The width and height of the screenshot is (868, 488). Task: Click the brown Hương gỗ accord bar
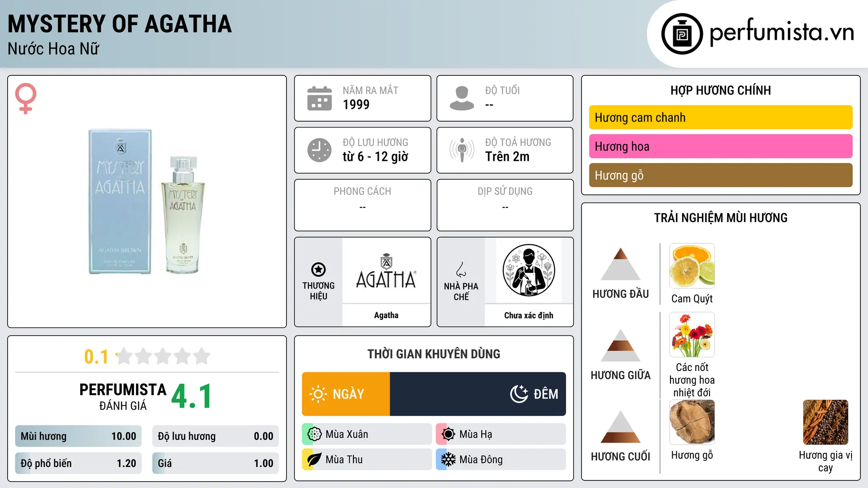click(x=721, y=175)
